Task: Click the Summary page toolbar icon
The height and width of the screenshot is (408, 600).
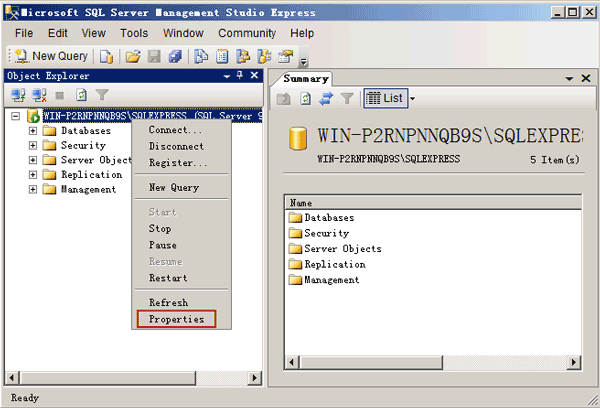Action: pyautogui.click(x=222, y=57)
